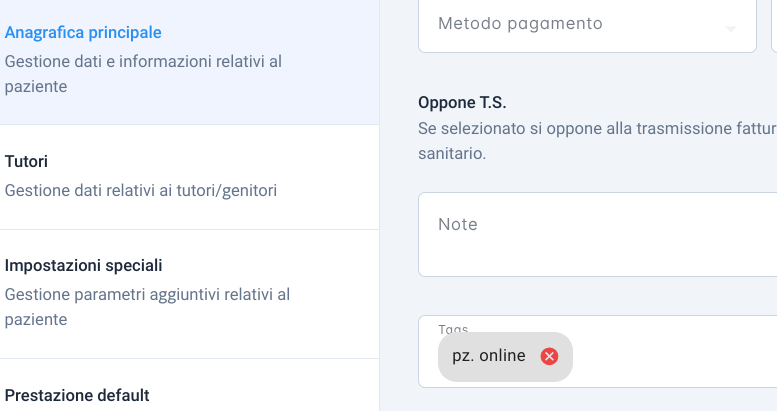The image size is (777, 411).
Task: Click the pz. online tag text
Action: pyautogui.click(x=489, y=356)
